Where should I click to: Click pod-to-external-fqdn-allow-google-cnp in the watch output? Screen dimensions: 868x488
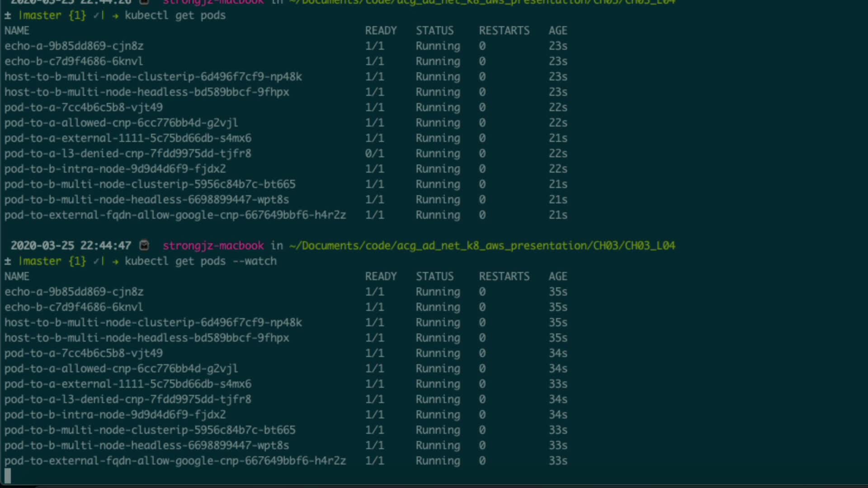[x=175, y=461]
